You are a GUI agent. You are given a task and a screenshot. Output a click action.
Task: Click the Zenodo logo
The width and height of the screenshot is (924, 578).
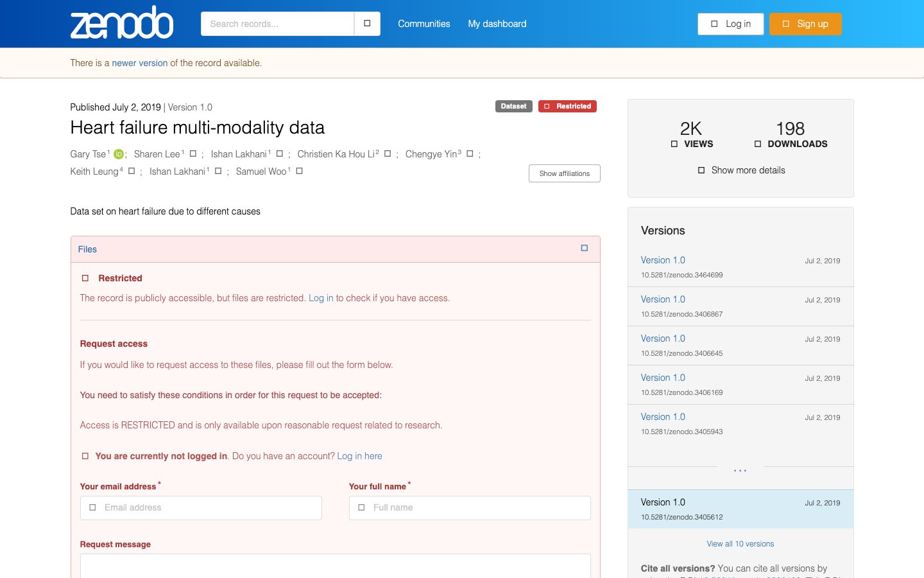pos(122,23)
